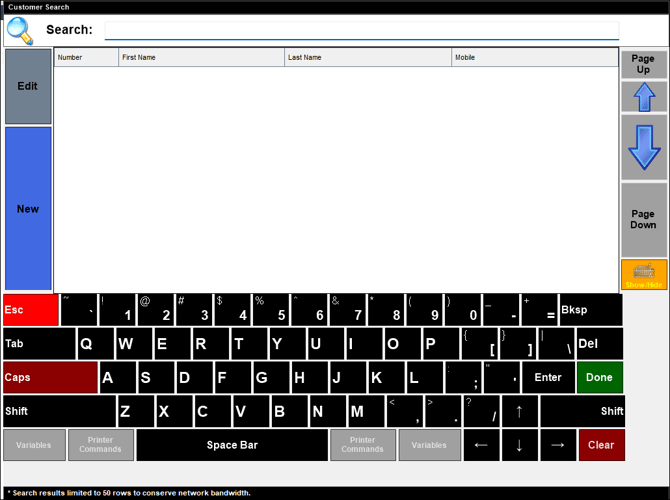This screenshot has height=500, width=670.
Task: Tap the Z key
Action: (135, 411)
